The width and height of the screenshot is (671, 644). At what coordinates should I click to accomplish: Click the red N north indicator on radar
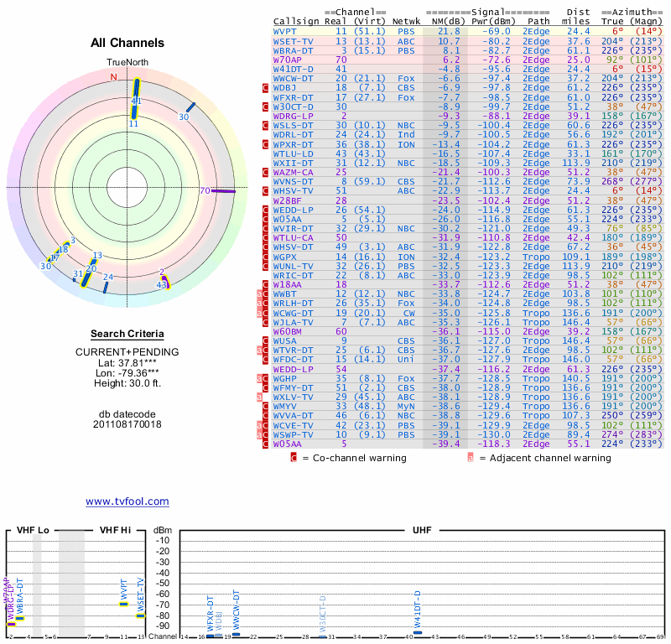click(x=114, y=77)
